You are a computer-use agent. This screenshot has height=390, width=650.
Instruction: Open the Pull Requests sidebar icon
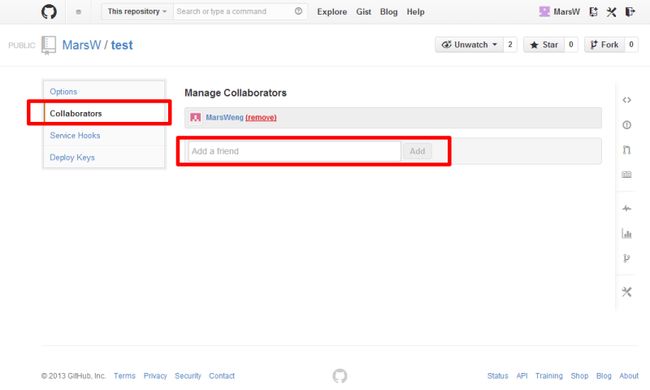tap(626, 150)
